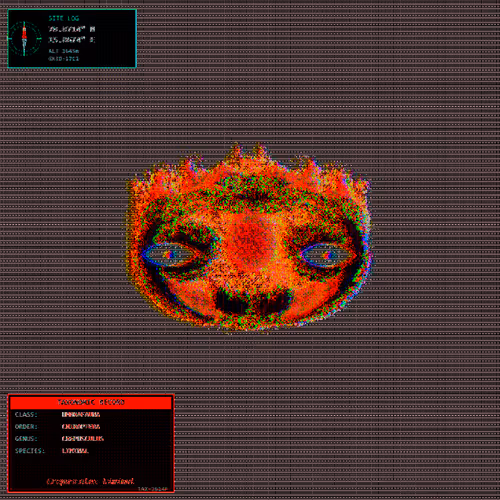Image resolution: width=500 pixels, height=500 pixels.
Task: Click the value next to the ORDER label
Action: tap(81, 427)
